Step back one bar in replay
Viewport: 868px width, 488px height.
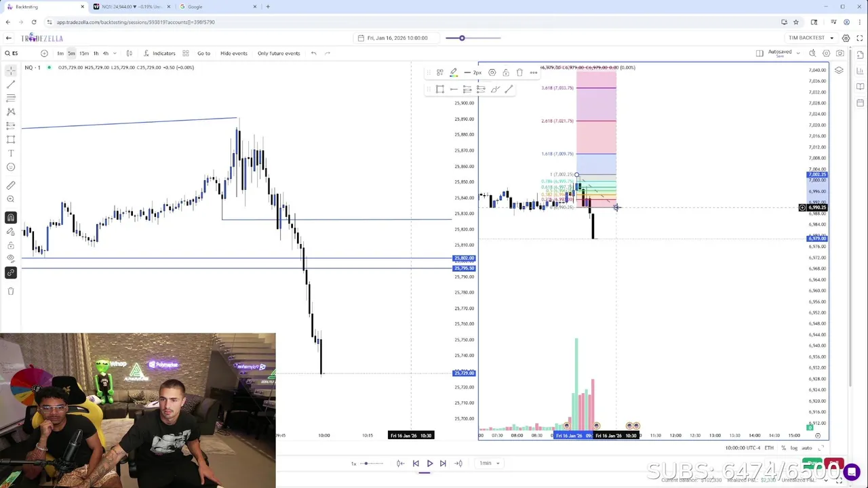[416, 464]
